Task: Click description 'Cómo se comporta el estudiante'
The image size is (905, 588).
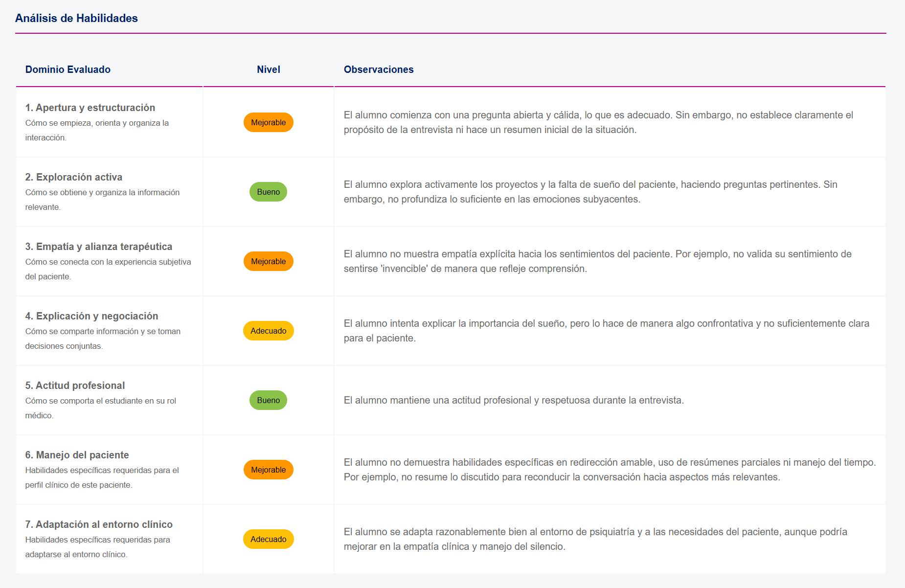Action: click(x=101, y=408)
